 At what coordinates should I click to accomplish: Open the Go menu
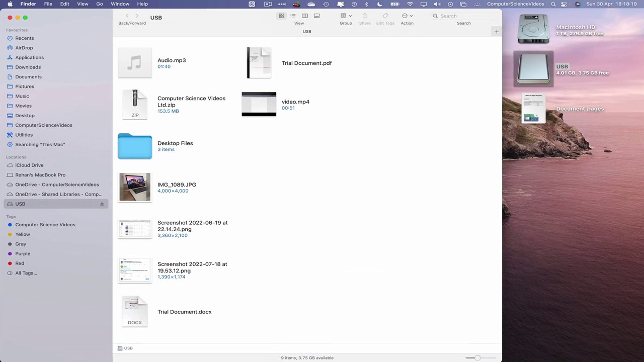[x=100, y=4]
